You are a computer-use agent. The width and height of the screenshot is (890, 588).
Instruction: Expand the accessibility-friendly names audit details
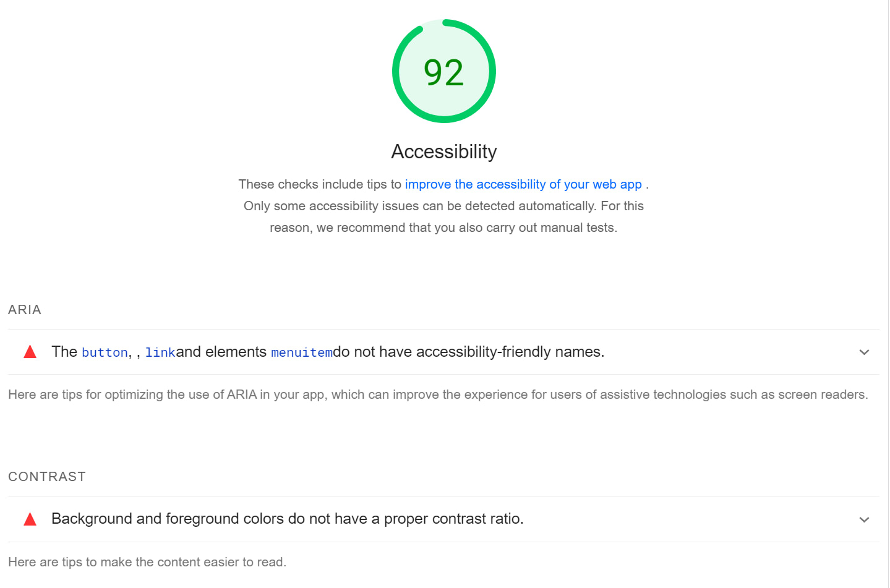pyautogui.click(x=864, y=352)
